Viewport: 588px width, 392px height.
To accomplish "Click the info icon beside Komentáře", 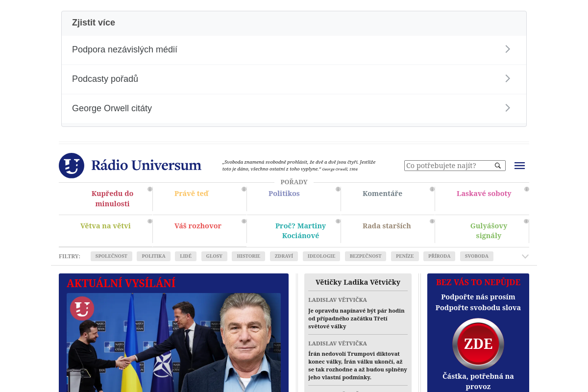I will pyautogui.click(x=432, y=189).
